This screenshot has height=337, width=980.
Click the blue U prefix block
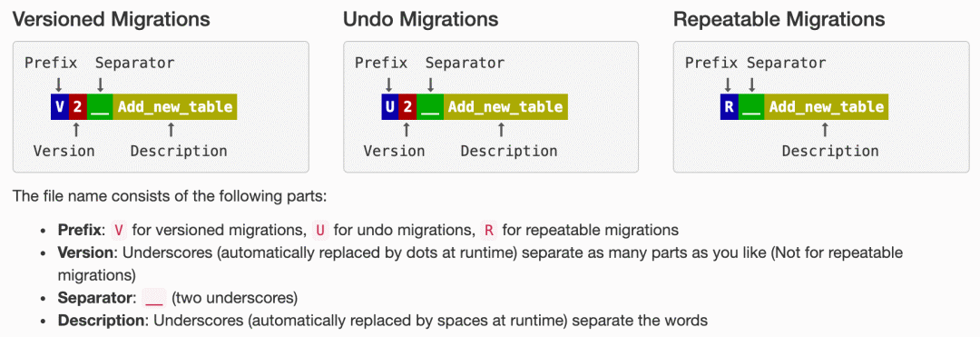coord(390,107)
